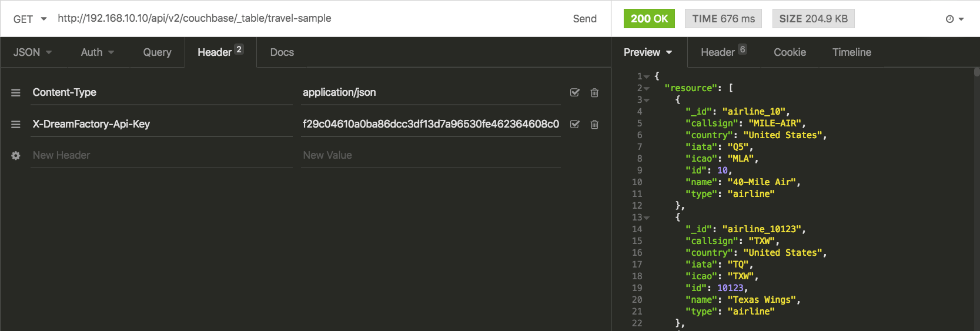The image size is (980, 331).
Task: Click "airline" type on line 11
Action: click(x=751, y=194)
